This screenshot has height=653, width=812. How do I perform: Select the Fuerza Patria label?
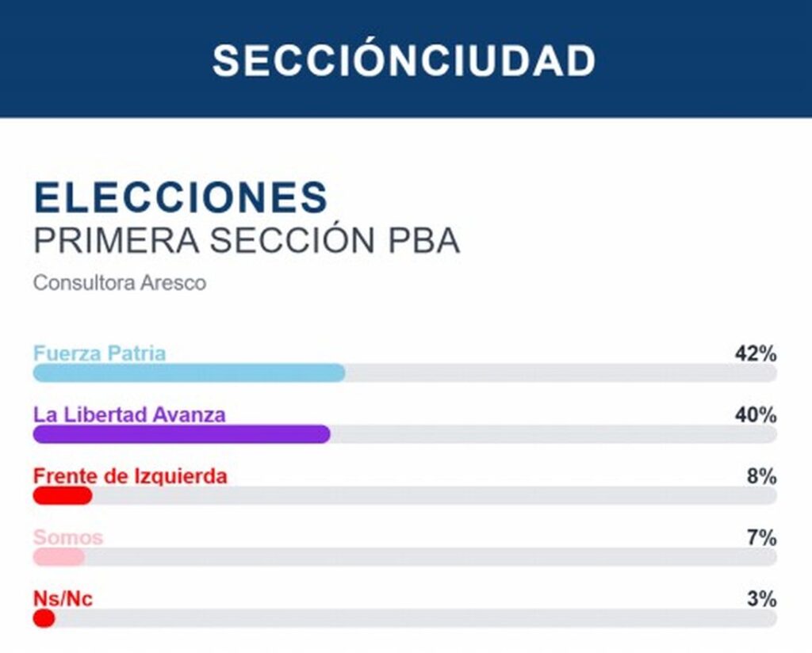click(99, 353)
